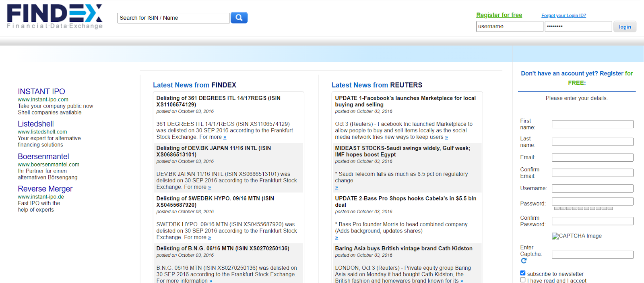Open the 361 DEGREES delisting headline
The width and height of the screenshot is (644, 283).
click(218, 101)
